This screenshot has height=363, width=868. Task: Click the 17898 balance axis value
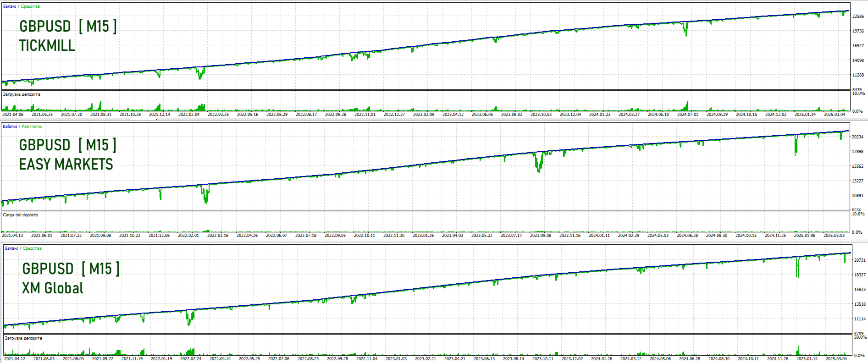[x=858, y=152]
